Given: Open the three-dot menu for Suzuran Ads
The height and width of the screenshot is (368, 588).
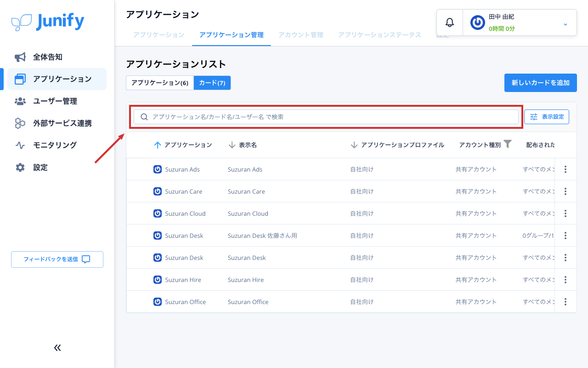Looking at the screenshot, I should 565,169.
